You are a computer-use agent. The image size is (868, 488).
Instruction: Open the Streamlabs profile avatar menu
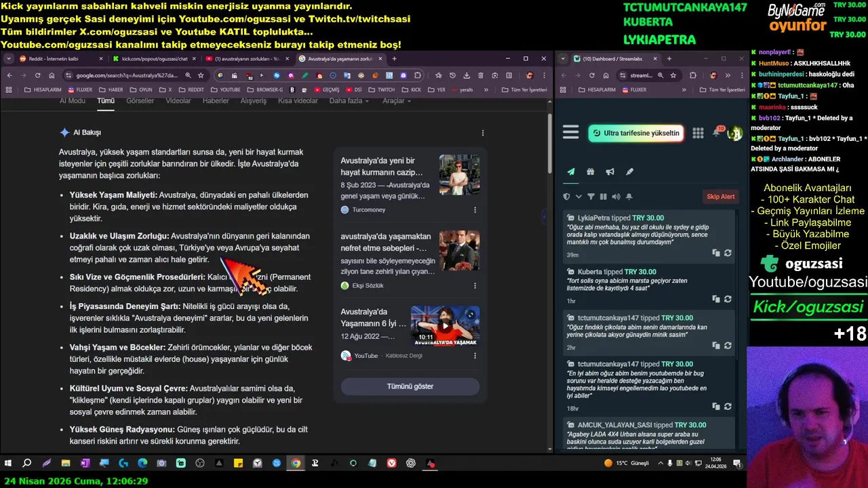click(734, 133)
